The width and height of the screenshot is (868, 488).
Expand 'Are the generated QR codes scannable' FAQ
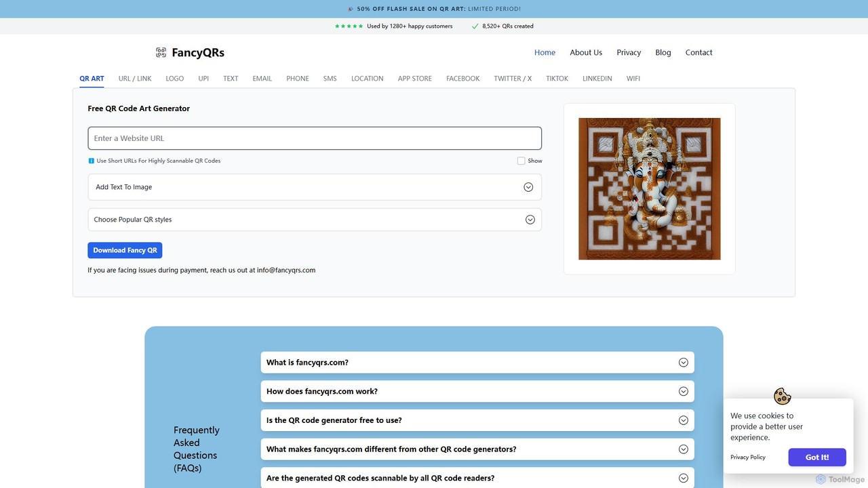(477, 478)
